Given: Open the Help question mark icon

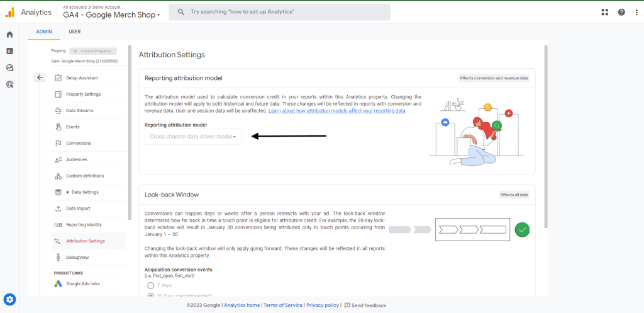Looking at the screenshot, I should (x=621, y=12).
